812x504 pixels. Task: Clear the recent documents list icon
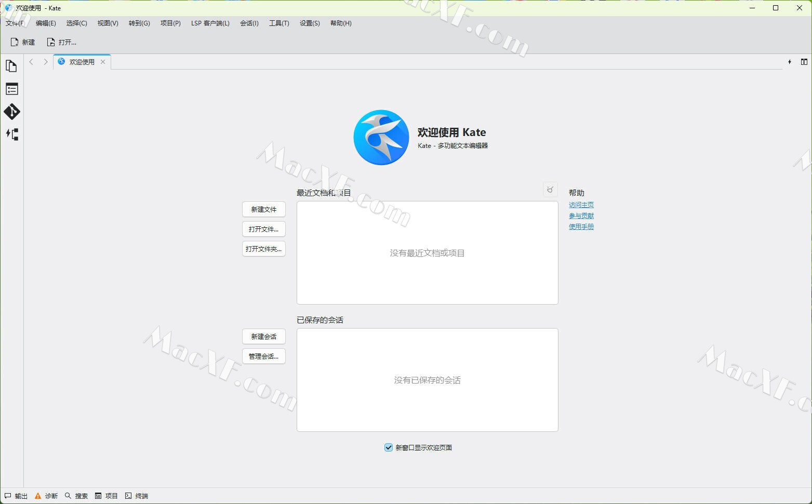coord(550,189)
